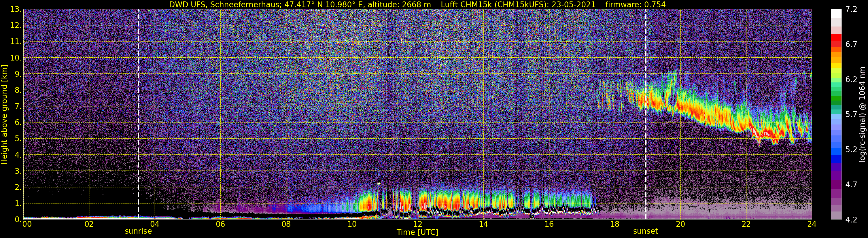
Task: Click the 'Height above ground [km]' axis label
Action: [4, 115]
